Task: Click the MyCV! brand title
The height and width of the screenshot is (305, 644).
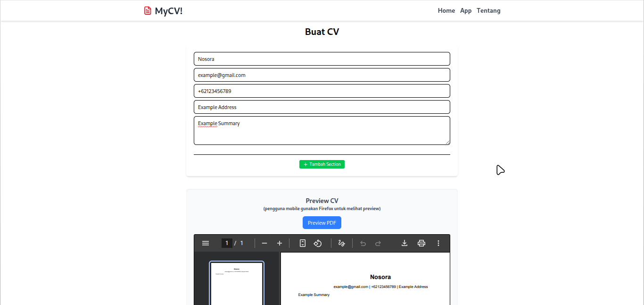Action: point(169,11)
